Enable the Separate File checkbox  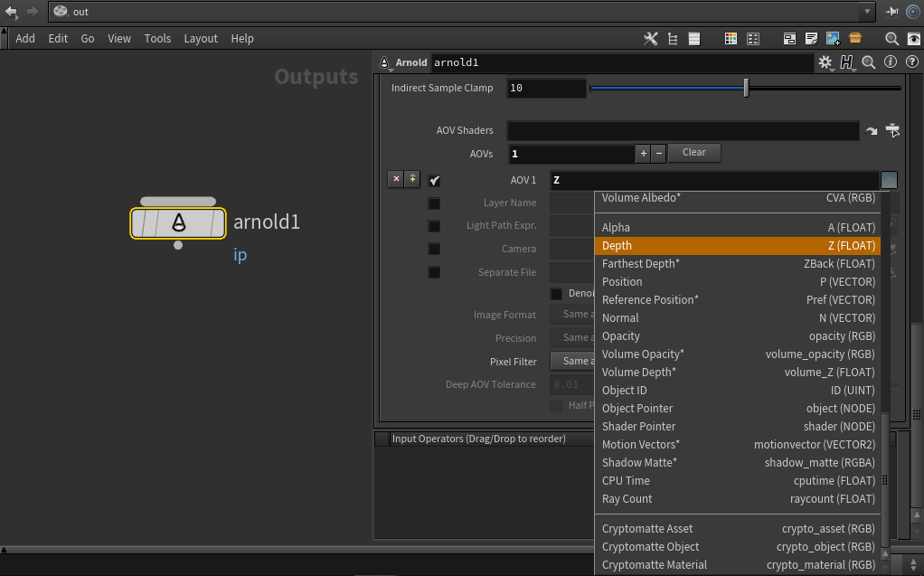click(434, 272)
